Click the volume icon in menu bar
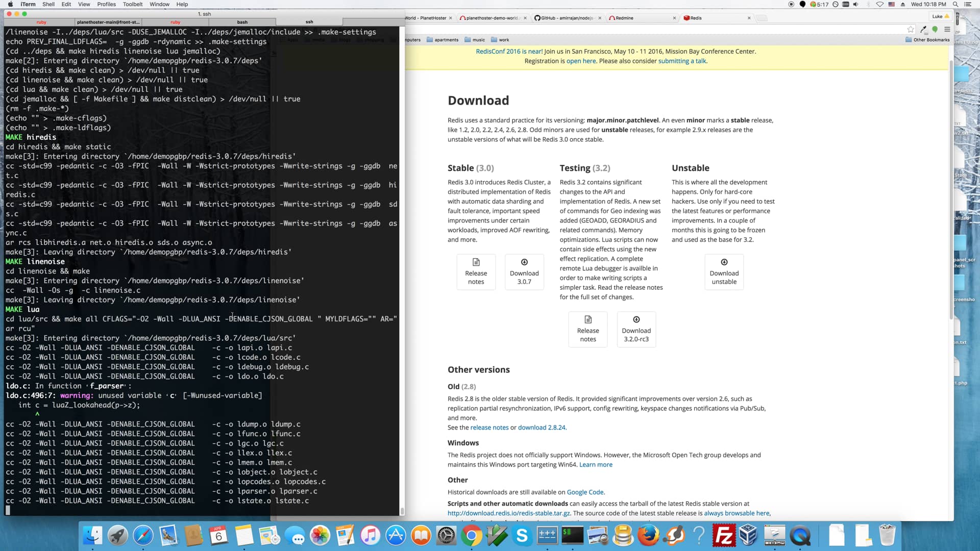 856,4
